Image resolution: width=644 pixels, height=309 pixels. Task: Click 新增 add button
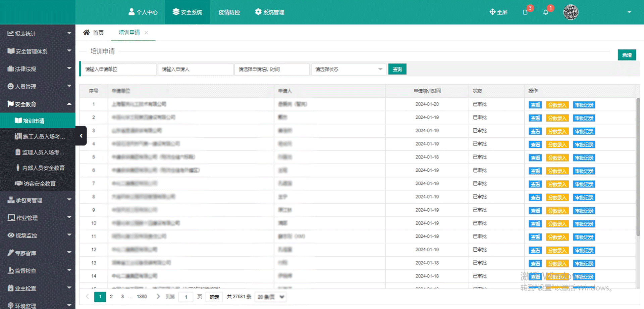[x=627, y=55]
